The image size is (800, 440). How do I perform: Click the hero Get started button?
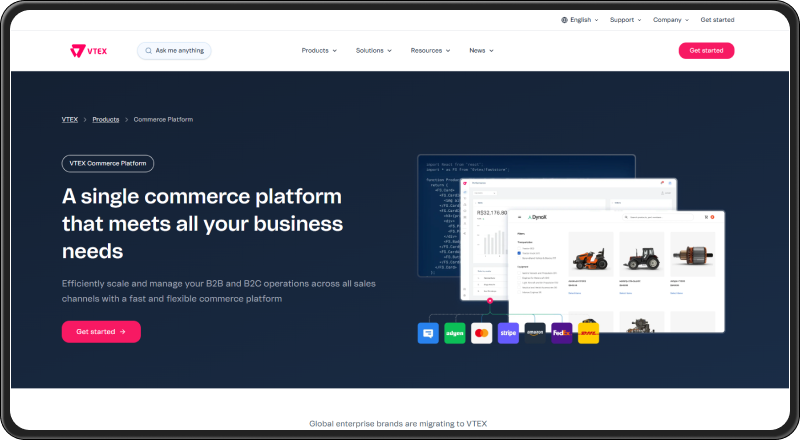tap(101, 332)
